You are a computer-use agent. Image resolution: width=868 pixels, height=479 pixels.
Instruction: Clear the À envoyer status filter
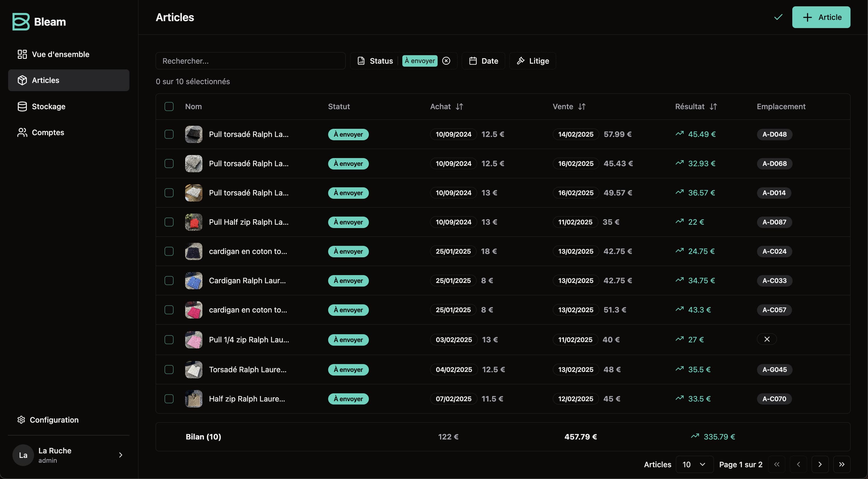446,61
